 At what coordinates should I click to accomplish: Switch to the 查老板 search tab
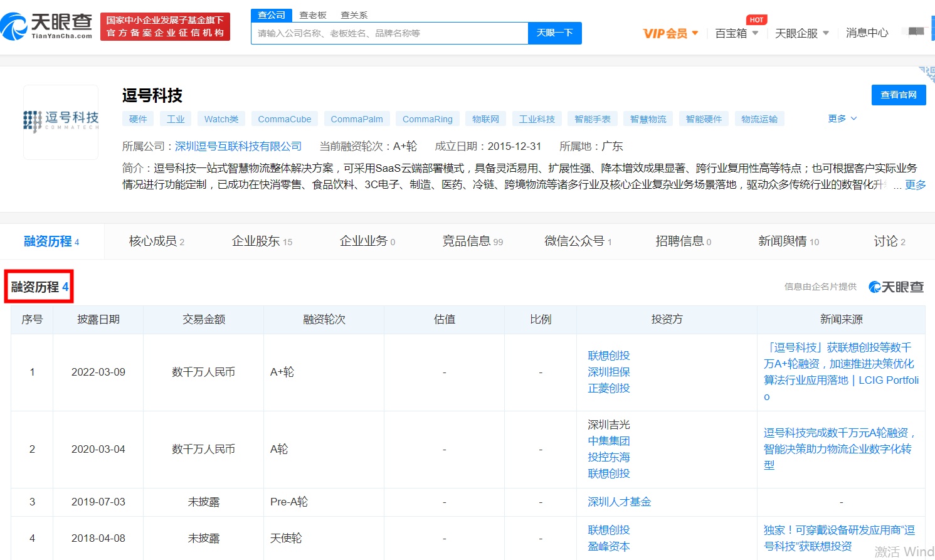point(313,15)
